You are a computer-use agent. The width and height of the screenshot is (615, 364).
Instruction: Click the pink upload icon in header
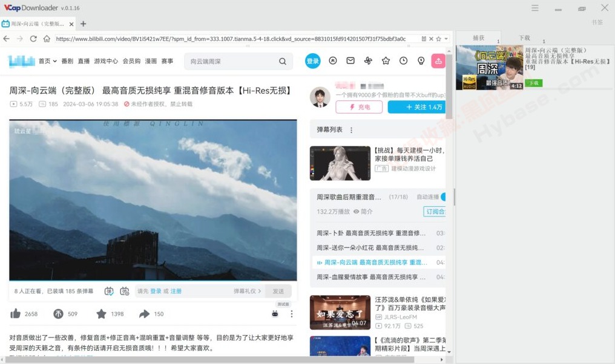[x=438, y=61]
